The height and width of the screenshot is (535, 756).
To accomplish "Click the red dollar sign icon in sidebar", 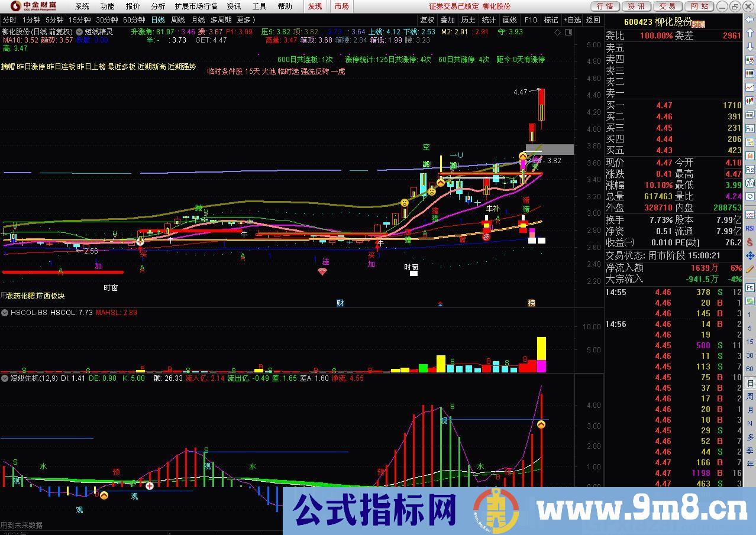I will (x=749, y=242).
